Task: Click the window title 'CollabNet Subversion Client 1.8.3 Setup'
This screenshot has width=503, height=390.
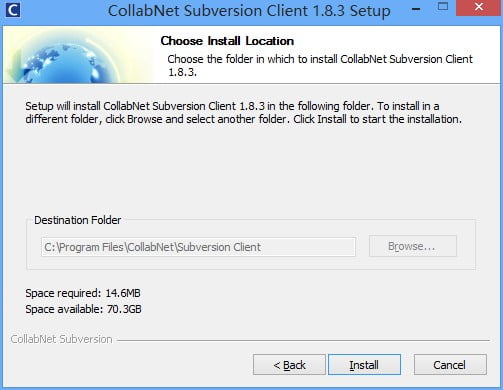Action: pyautogui.click(x=249, y=11)
